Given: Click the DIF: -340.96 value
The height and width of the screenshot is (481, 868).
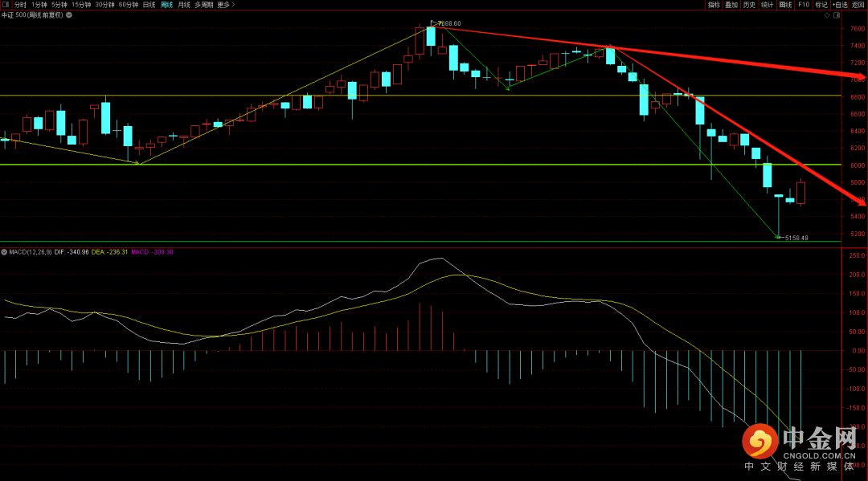Looking at the screenshot, I should 72,252.
